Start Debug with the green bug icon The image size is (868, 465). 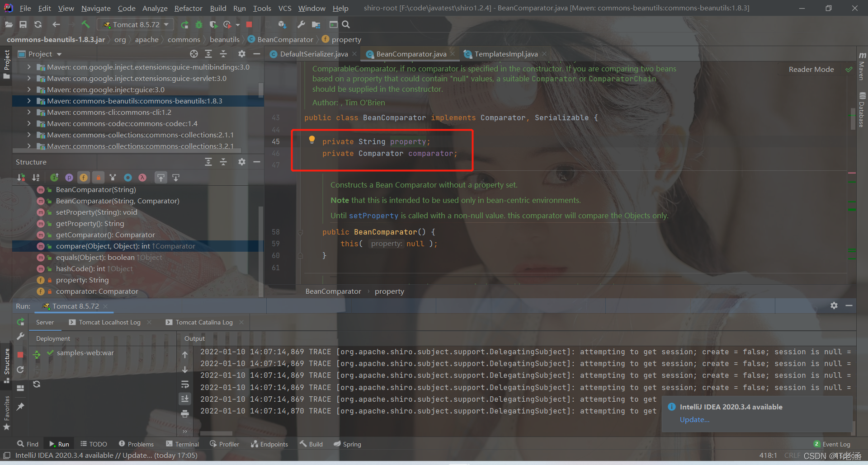198,24
